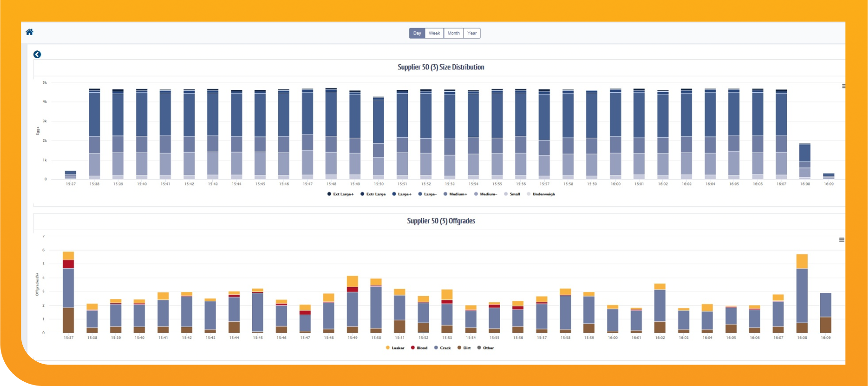Click the 15:37 bar in Size Distribution
This screenshot has height=386, width=868.
click(70, 175)
